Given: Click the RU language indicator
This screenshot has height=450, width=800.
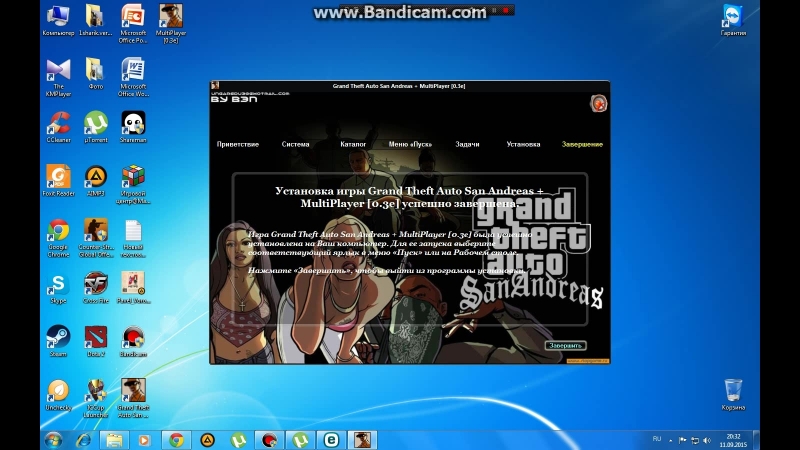Looking at the screenshot, I should pos(657,439).
